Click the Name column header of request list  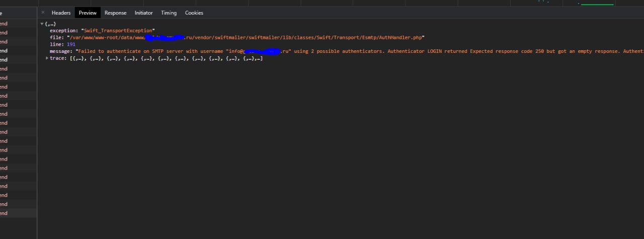click(x=15, y=13)
